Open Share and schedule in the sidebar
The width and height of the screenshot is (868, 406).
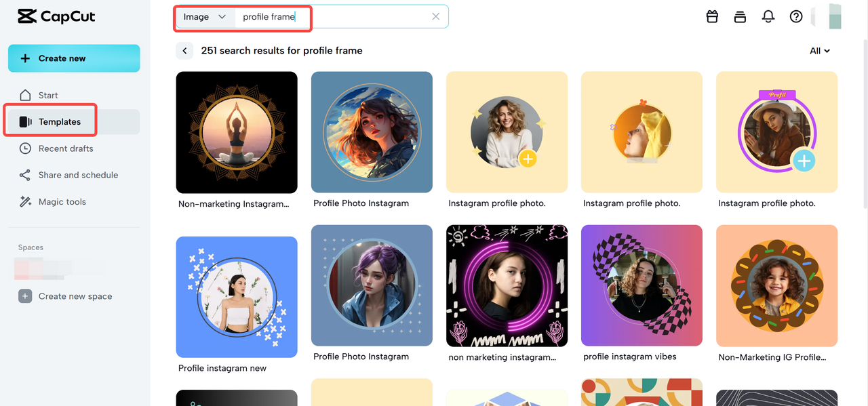74,175
